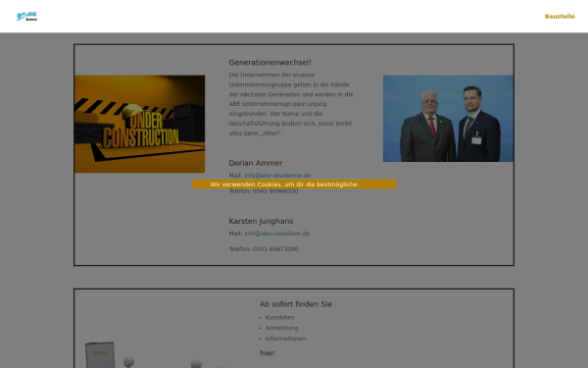Image resolution: width=588 pixels, height=368 pixels.
Task: Open the info@abe-akademie.de mail link
Action: [277, 175]
